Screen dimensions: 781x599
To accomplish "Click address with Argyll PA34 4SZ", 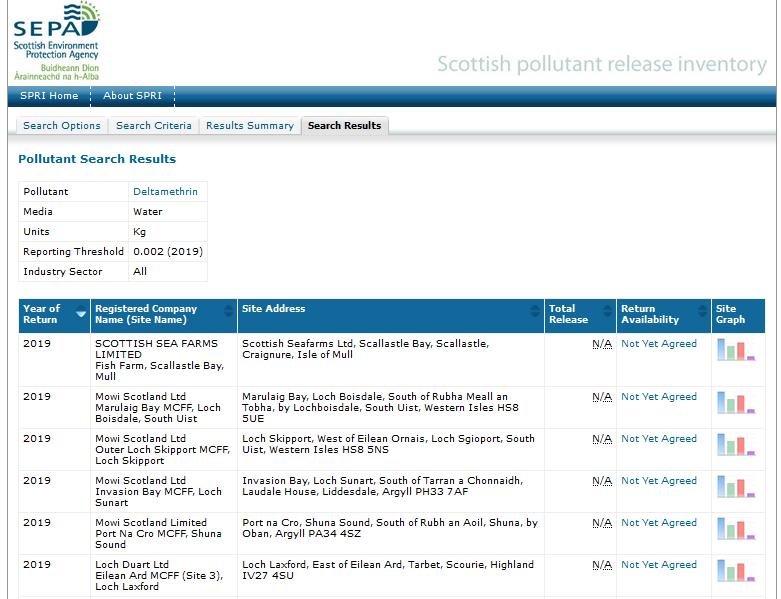I will [x=390, y=528].
